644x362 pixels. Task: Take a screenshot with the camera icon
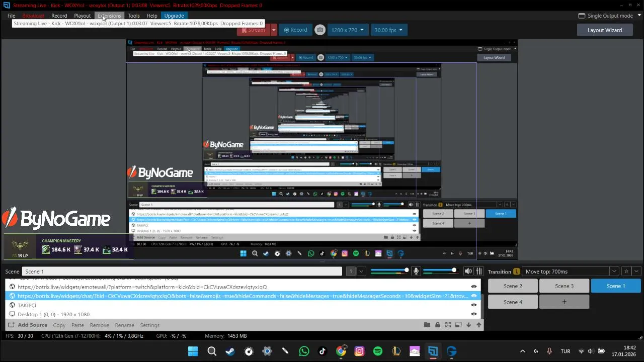tap(320, 30)
